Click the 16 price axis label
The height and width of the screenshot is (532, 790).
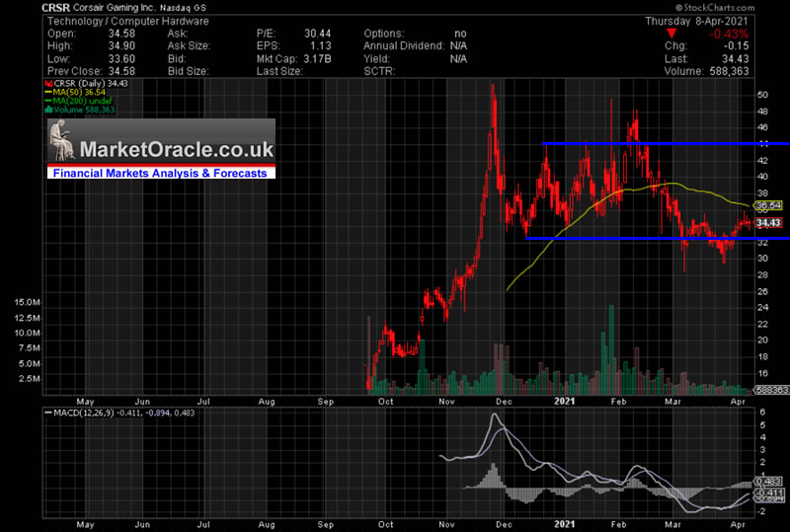(762, 373)
